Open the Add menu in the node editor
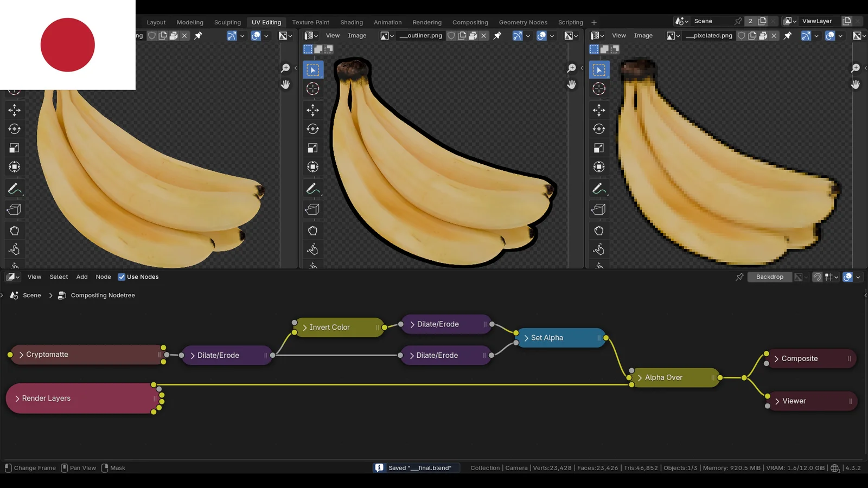 [82, 277]
